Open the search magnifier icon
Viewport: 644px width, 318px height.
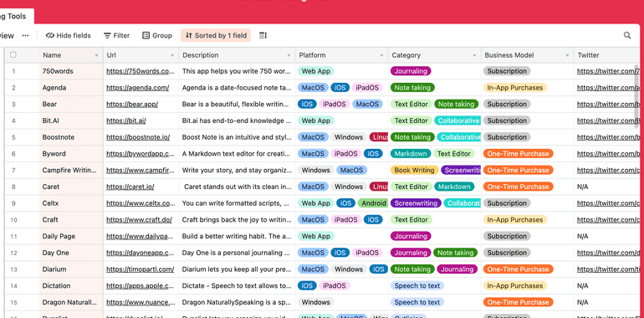[627, 35]
